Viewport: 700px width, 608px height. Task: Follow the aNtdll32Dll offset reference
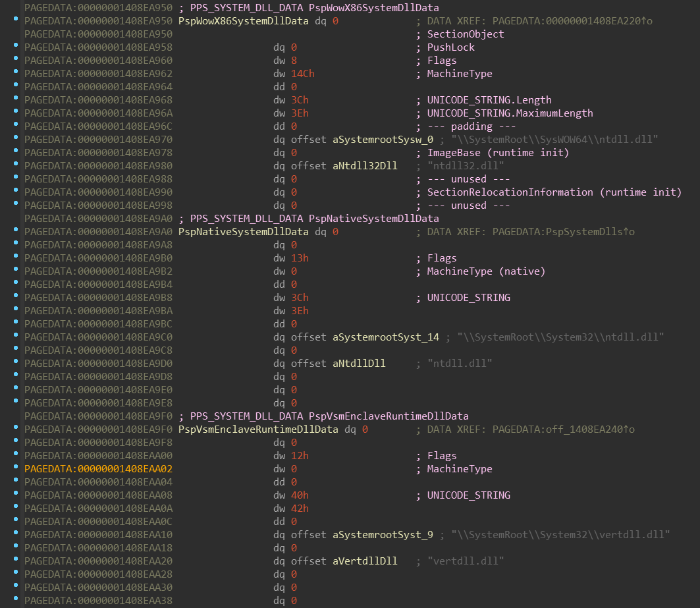(x=365, y=166)
